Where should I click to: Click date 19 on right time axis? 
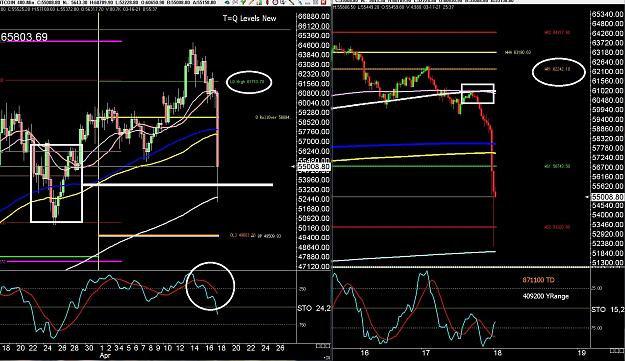(x=582, y=353)
